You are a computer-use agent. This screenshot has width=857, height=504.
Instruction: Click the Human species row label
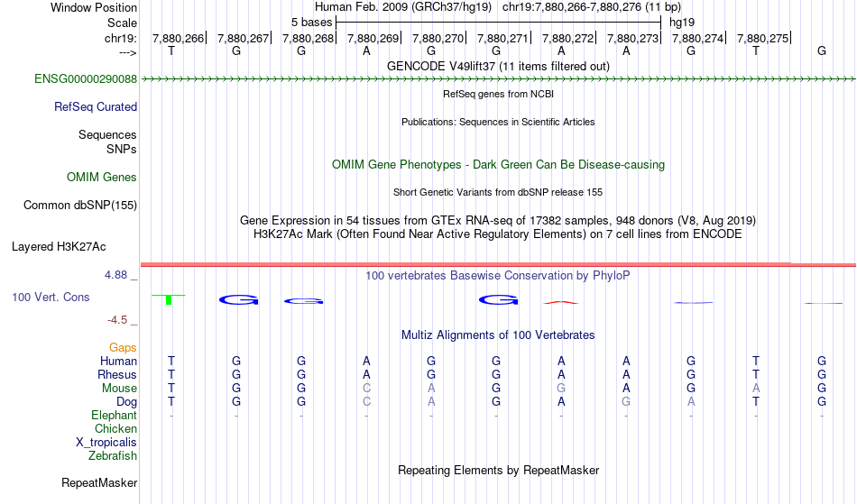click(x=118, y=361)
